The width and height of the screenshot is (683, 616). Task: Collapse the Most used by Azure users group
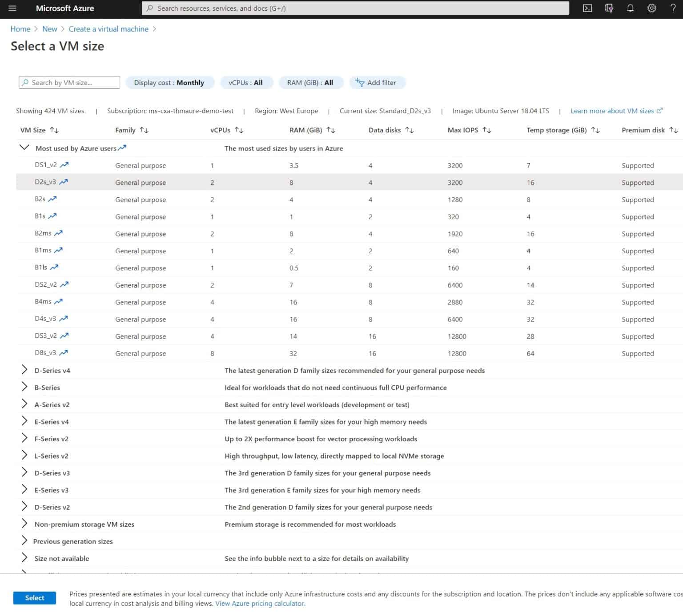pyautogui.click(x=24, y=147)
